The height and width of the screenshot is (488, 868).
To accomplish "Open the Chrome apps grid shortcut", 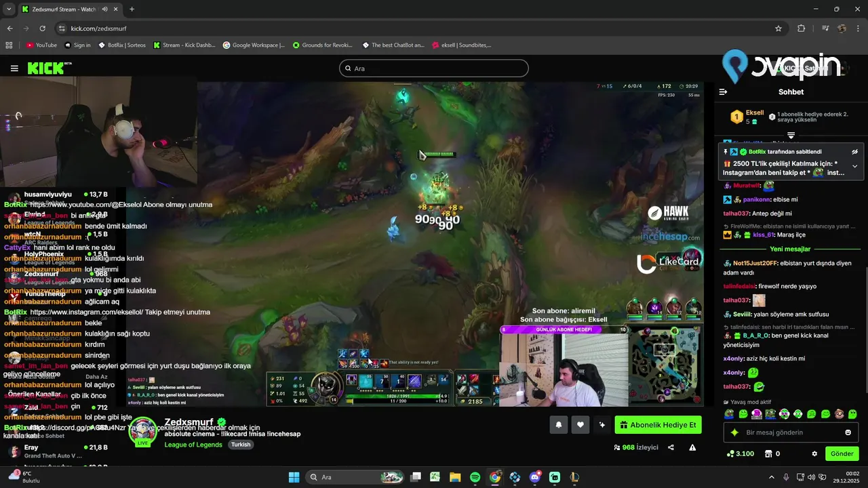I will click(9, 45).
